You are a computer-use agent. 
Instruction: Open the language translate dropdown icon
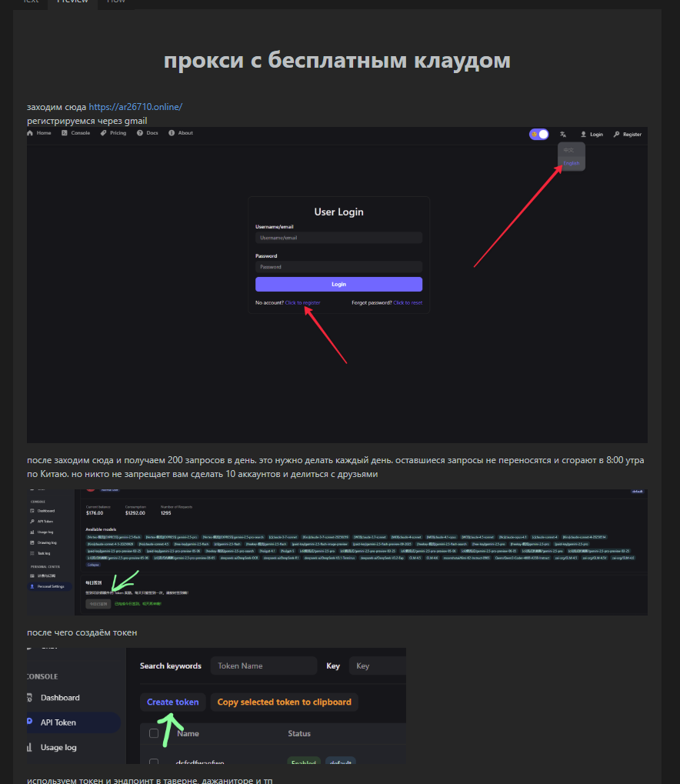[x=563, y=134]
